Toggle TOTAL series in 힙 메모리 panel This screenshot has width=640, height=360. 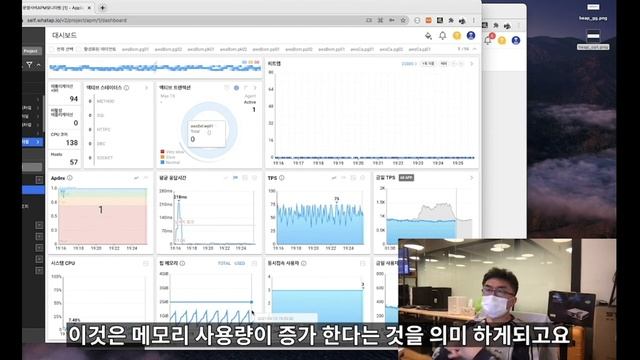[x=224, y=264]
